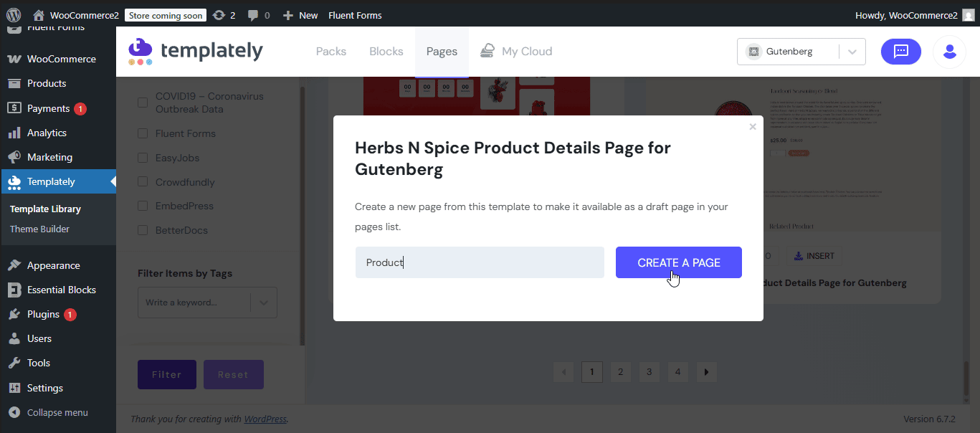Image resolution: width=980 pixels, height=433 pixels.
Task: Click the page name input field
Action: (x=480, y=262)
